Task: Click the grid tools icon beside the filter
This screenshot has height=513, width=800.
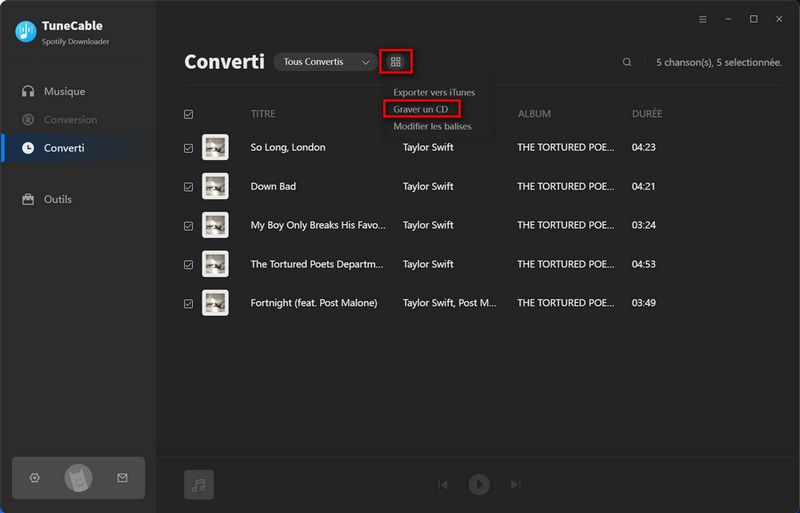Action: point(396,62)
